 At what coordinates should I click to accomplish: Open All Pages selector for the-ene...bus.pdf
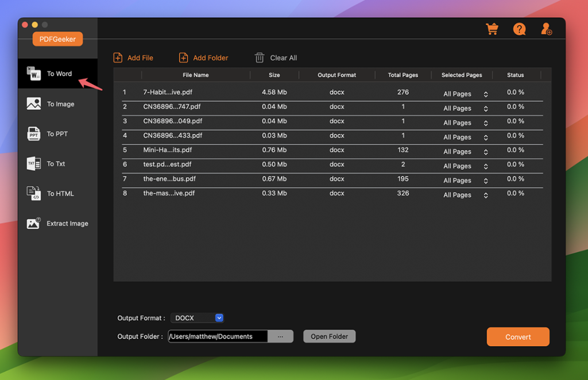[x=465, y=181]
